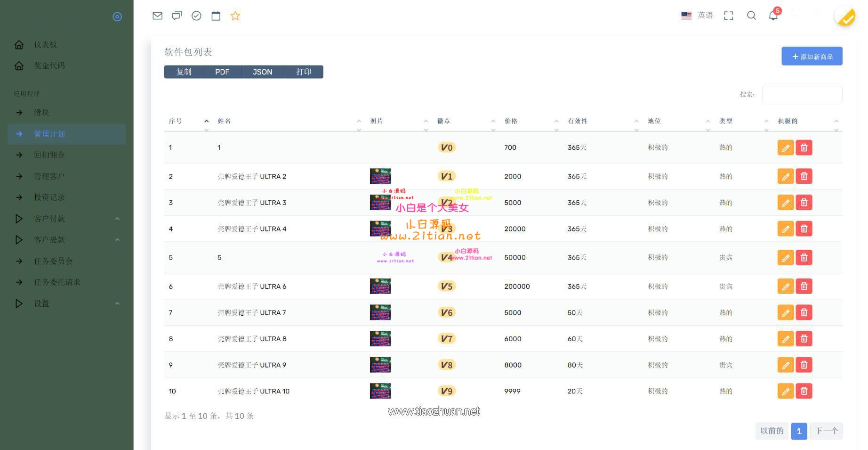Focus the 搜索 search input field
The width and height of the screenshot is (868, 450).
tap(802, 94)
